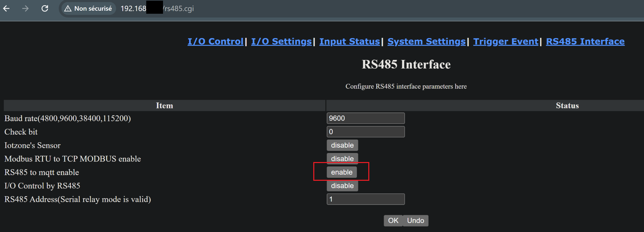Click the Undo button
Image resolution: width=644 pixels, height=232 pixels.
[415, 221]
